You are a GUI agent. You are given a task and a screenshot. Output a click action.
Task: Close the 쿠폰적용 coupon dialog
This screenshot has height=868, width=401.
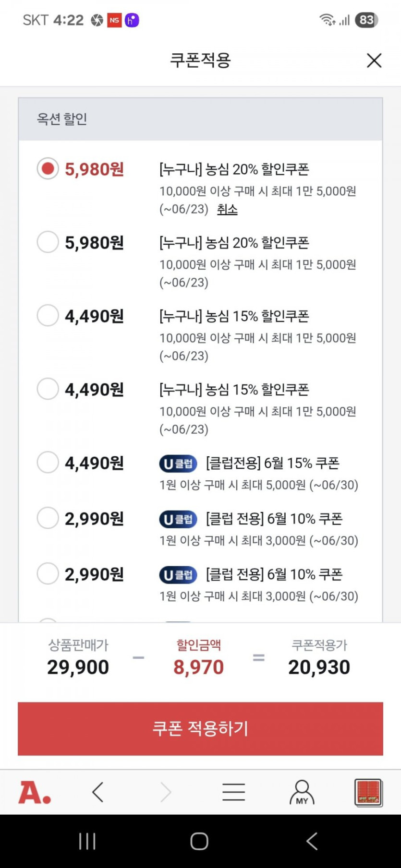374,60
